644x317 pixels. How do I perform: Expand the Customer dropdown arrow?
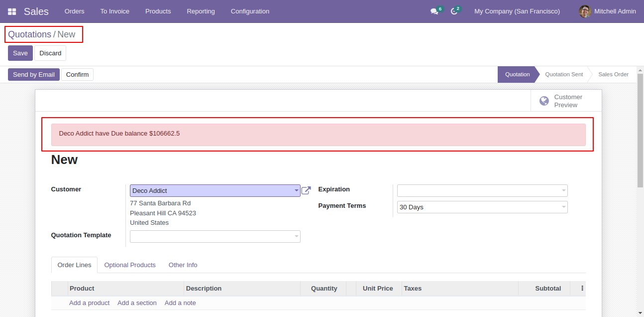pyautogui.click(x=297, y=190)
